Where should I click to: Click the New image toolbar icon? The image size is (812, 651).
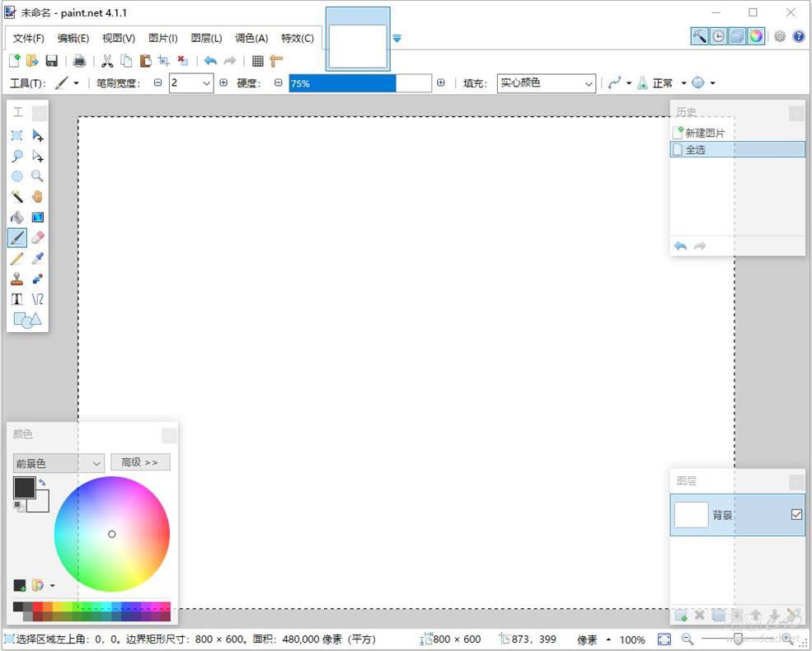pyautogui.click(x=15, y=60)
